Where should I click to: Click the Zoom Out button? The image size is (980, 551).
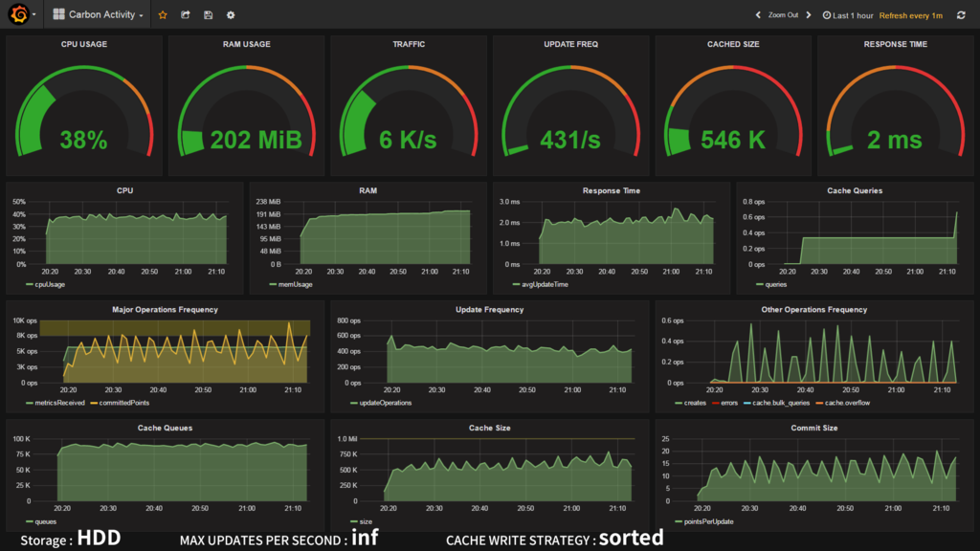click(783, 15)
